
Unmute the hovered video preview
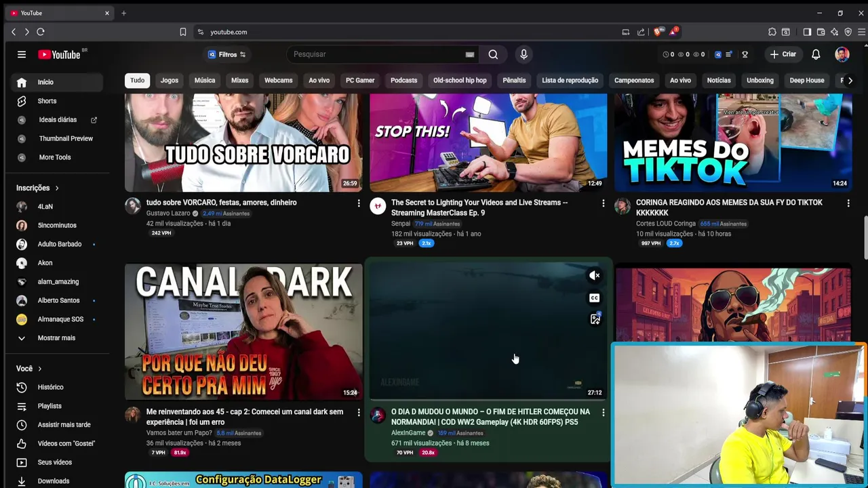point(595,275)
